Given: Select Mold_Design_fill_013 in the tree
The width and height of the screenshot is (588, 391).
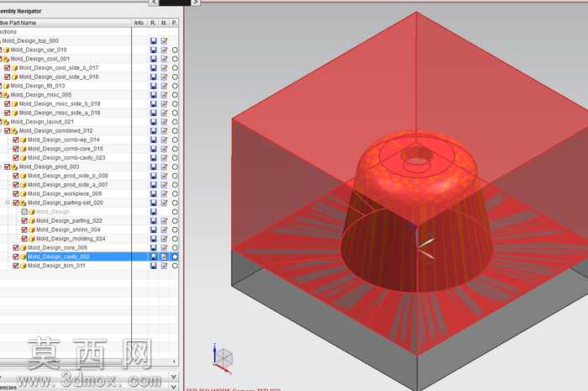Looking at the screenshot, I should point(38,86).
